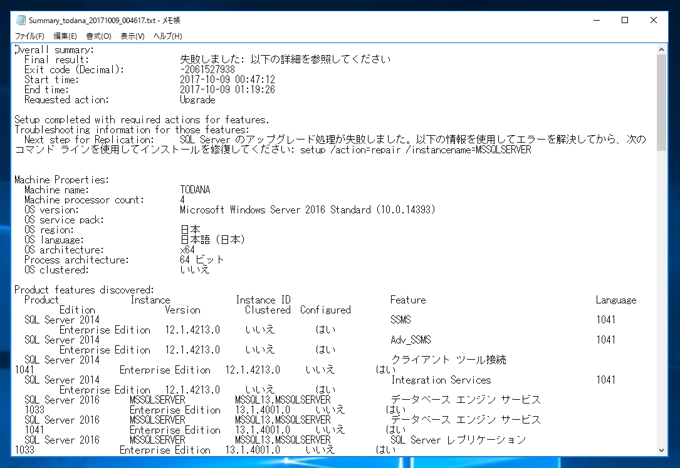Click SQL Server レプリケーション feature text
This screenshot has height=468, width=680.
(x=458, y=440)
